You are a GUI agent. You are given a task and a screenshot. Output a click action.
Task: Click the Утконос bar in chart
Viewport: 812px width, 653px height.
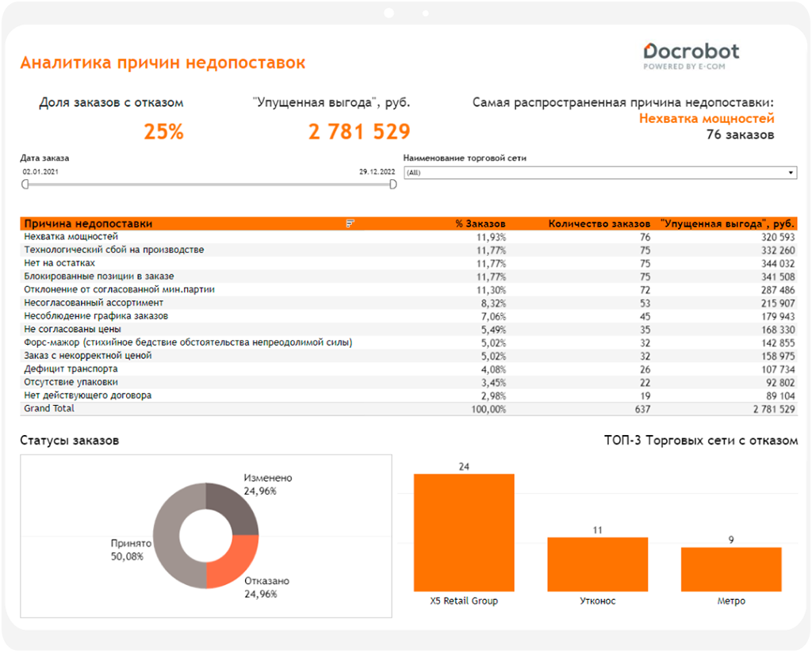[597, 563]
